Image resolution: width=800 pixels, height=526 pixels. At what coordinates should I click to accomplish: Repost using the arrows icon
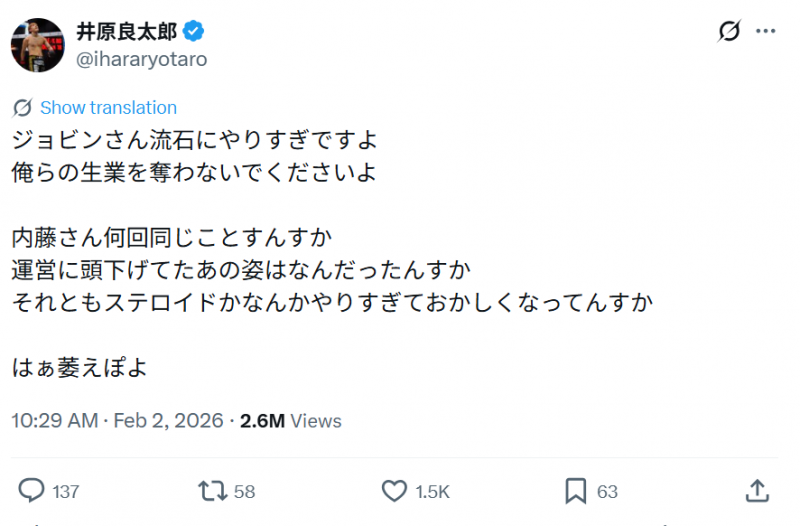click(212, 490)
